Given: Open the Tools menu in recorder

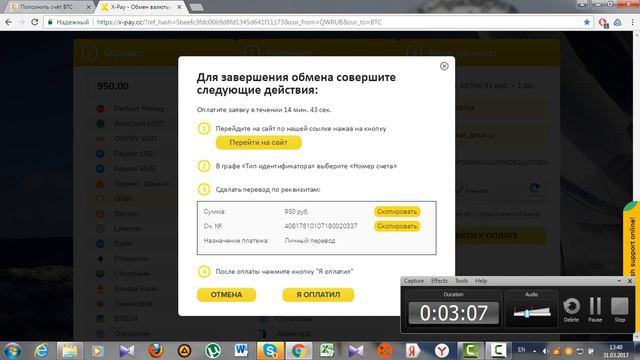Looking at the screenshot, I should tap(461, 281).
